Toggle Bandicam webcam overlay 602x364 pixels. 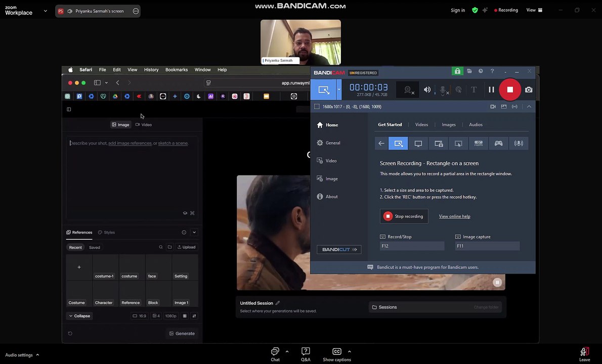click(409, 90)
